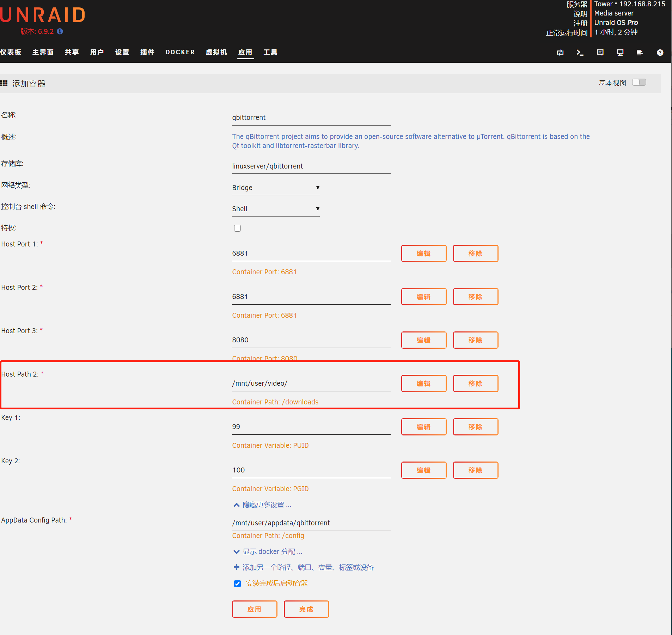This screenshot has width=672, height=635.
Task: Enable the 特权 checkbox
Action: [x=237, y=228]
